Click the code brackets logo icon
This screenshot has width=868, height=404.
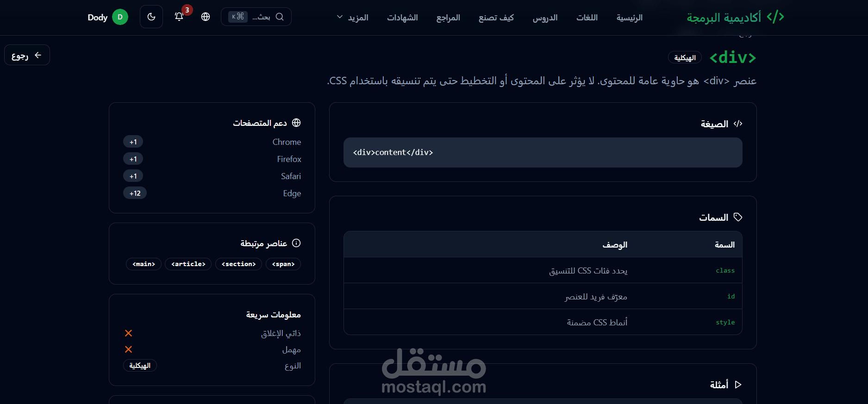tap(775, 17)
